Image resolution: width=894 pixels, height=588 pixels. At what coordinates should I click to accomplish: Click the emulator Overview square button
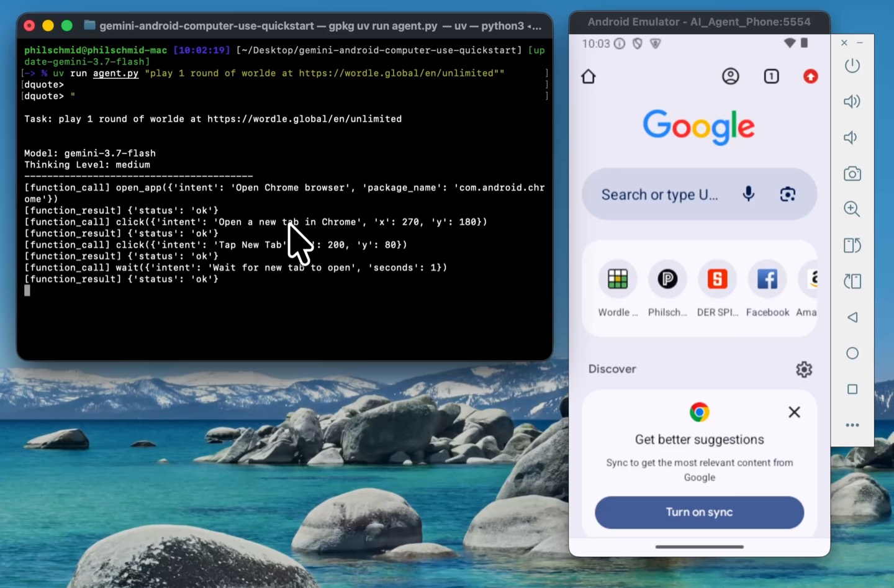click(852, 389)
